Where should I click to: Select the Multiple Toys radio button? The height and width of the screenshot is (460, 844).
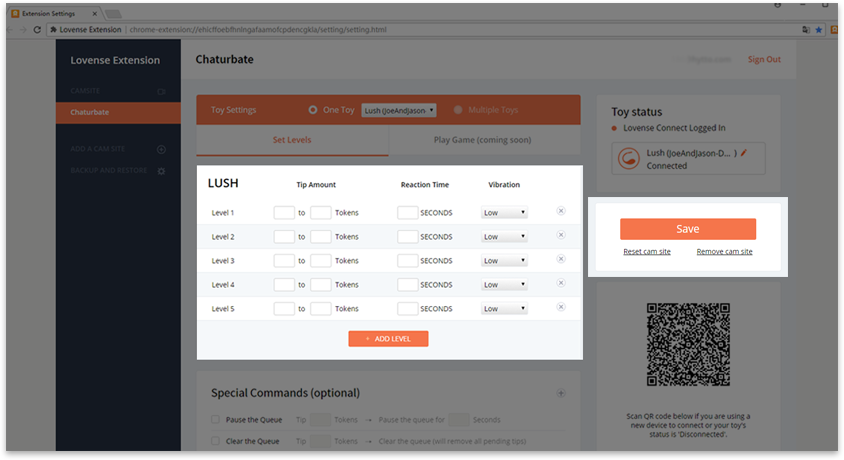coord(458,110)
